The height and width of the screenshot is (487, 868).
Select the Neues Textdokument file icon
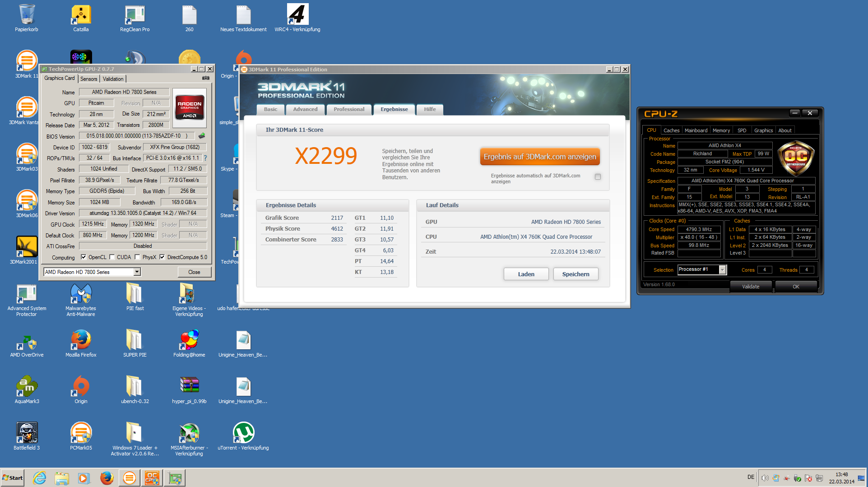(x=243, y=18)
